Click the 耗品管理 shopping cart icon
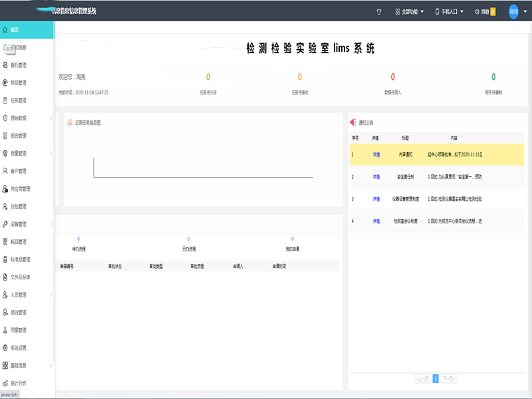Screen dimensions: 532x399 tap(5, 242)
